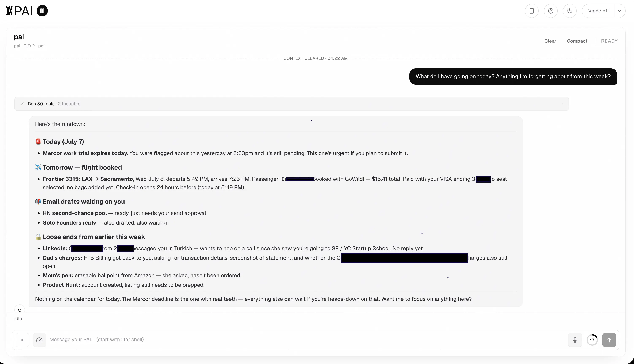Click the send arrow button
This screenshot has width=634, height=364.
(609, 340)
